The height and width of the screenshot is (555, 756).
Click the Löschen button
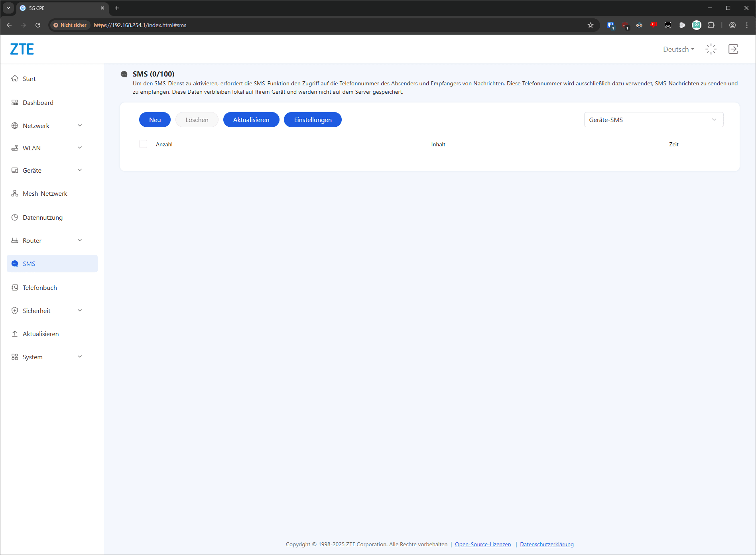[197, 120]
